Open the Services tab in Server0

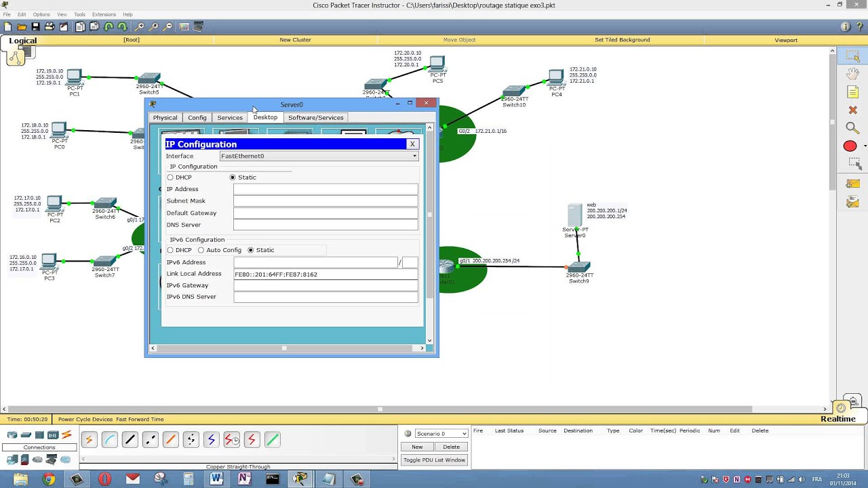pyautogui.click(x=230, y=118)
